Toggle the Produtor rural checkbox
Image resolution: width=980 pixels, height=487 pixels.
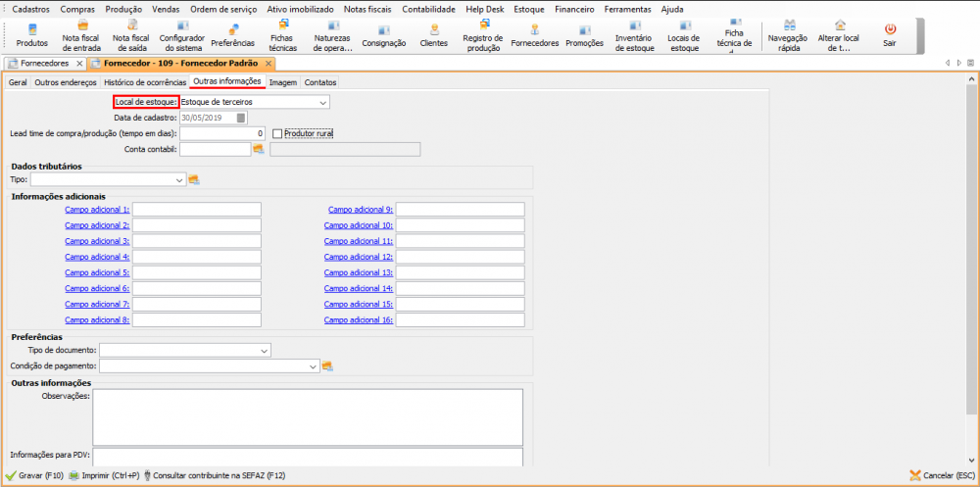coord(278,133)
